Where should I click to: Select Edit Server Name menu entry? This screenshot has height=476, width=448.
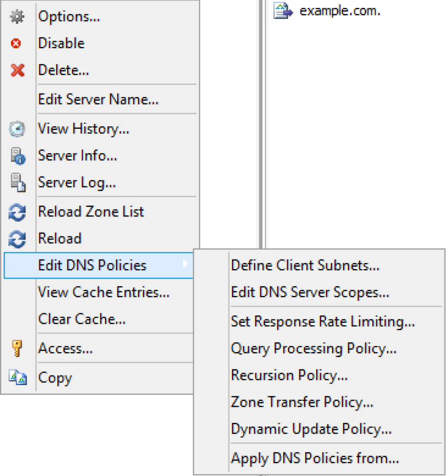(98, 99)
